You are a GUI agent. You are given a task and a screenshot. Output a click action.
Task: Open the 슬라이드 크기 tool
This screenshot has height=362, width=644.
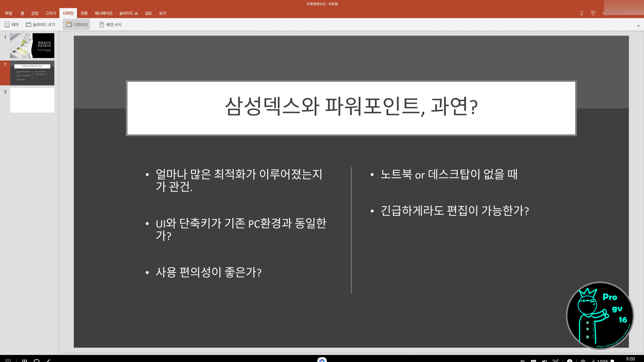point(40,24)
